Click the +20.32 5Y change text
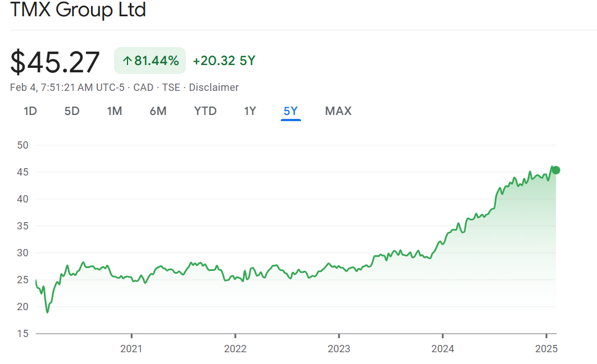 coord(224,61)
